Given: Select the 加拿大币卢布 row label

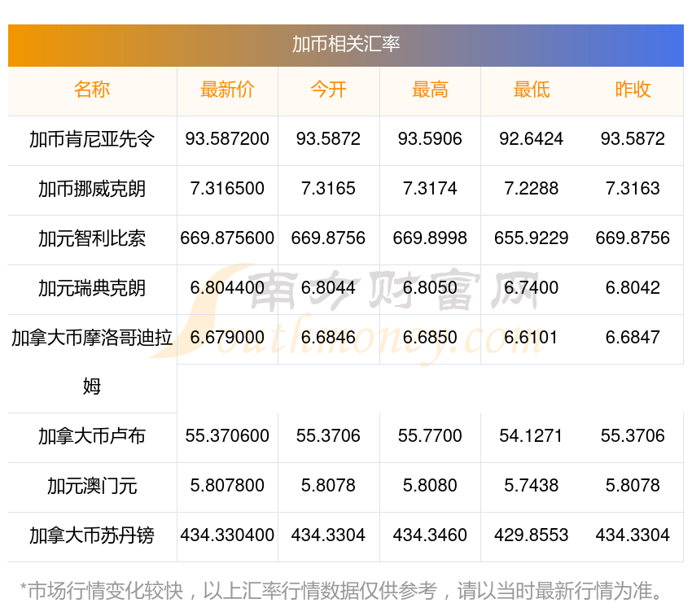Looking at the screenshot, I should (92, 436).
